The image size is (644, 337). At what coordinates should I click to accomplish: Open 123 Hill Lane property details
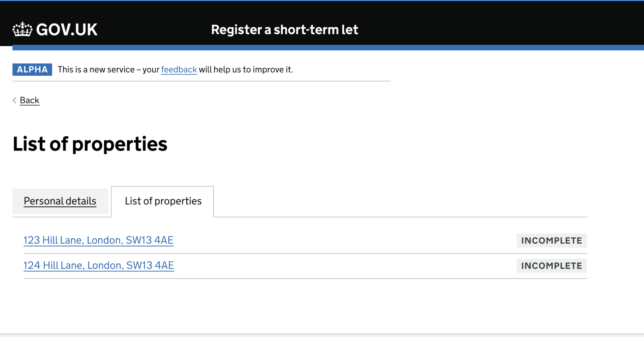click(x=98, y=240)
